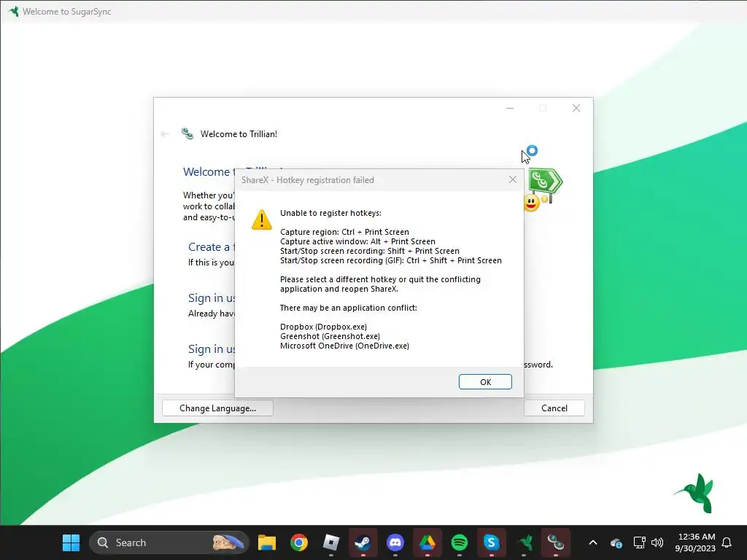747x560 pixels.
Task: Show hidden system tray icons
Action: [x=592, y=542]
